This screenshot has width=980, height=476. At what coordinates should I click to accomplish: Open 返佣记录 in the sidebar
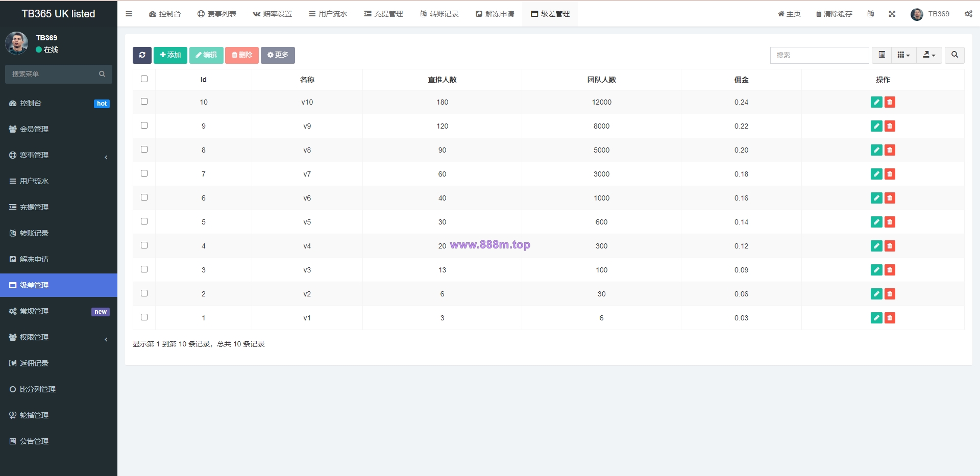tap(59, 363)
